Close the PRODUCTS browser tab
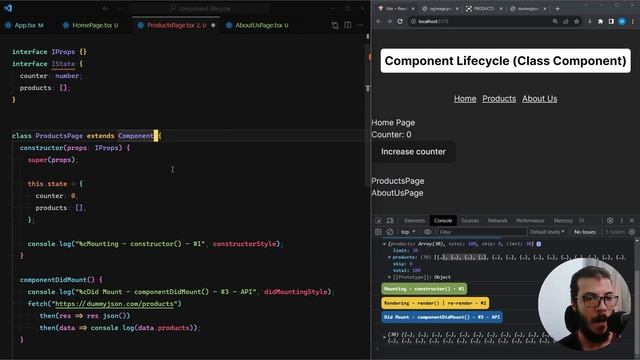This screenshot has width=640, height=360. 501,9
